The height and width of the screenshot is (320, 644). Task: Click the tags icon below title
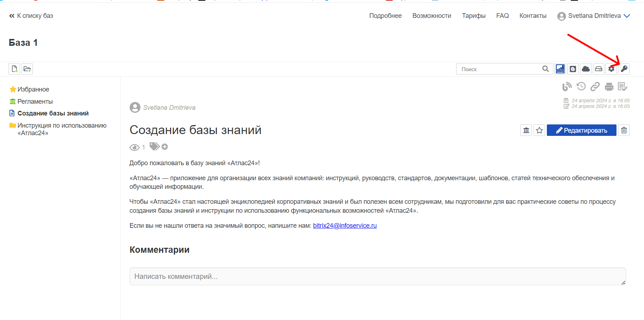154,146
